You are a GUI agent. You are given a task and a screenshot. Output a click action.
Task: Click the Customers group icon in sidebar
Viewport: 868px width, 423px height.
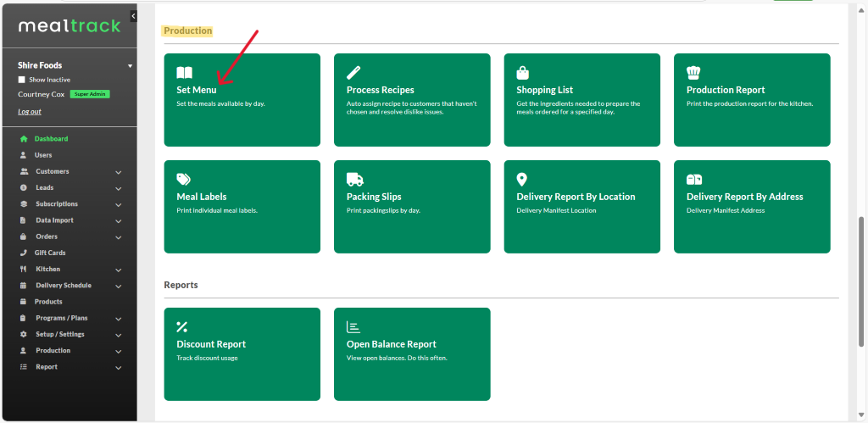tap(24, 171)
